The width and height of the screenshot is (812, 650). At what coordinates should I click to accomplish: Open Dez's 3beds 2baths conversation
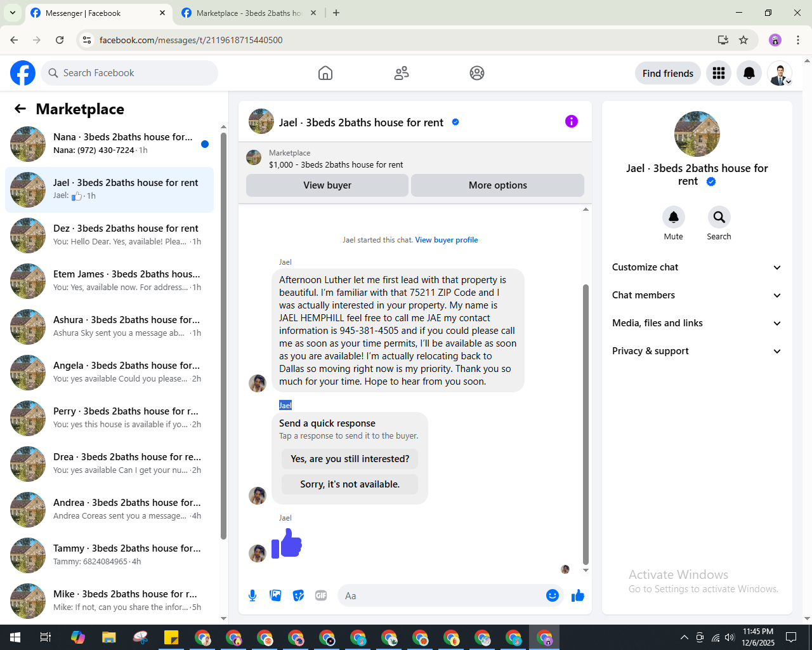tap(109, 235)
